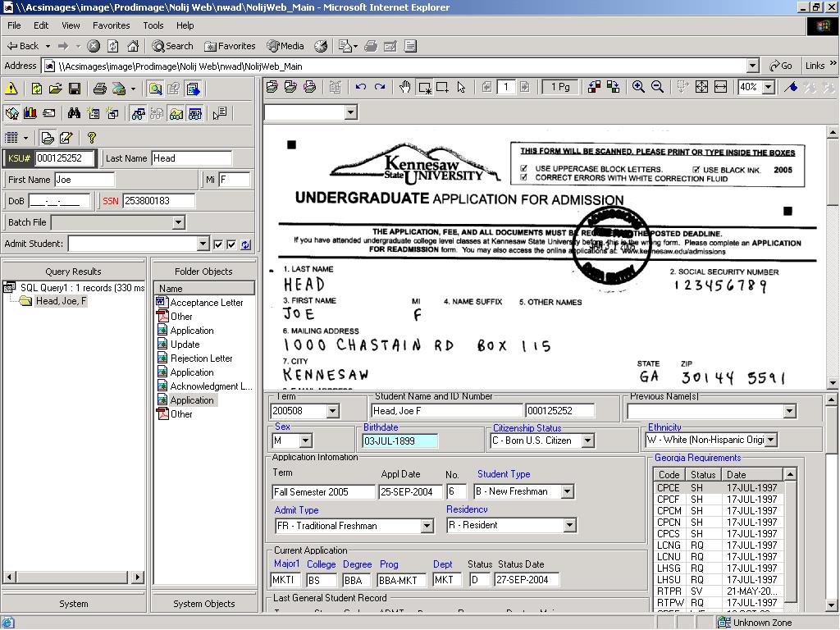Open the Favorites menu
The width and height of the screenshot is (840, 630).
111,25
